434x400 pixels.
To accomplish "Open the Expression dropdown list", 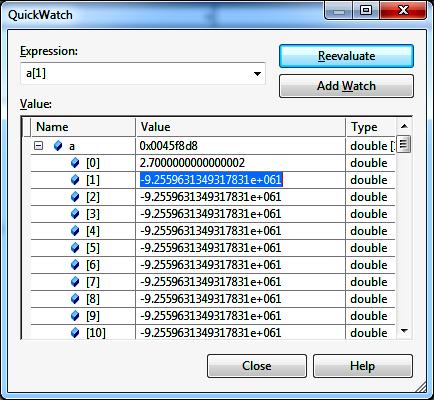I will point(257,74).
